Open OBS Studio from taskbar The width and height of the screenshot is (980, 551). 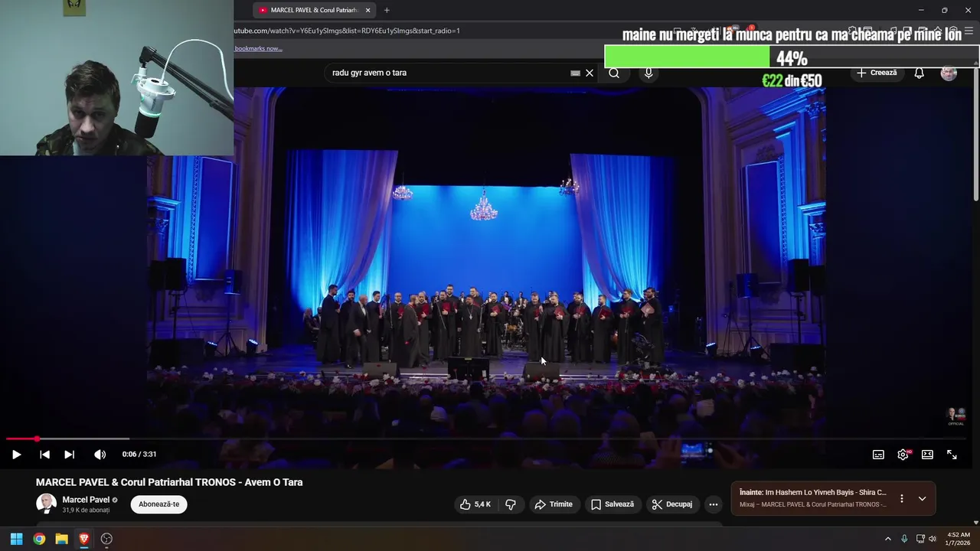click(106, 539)
